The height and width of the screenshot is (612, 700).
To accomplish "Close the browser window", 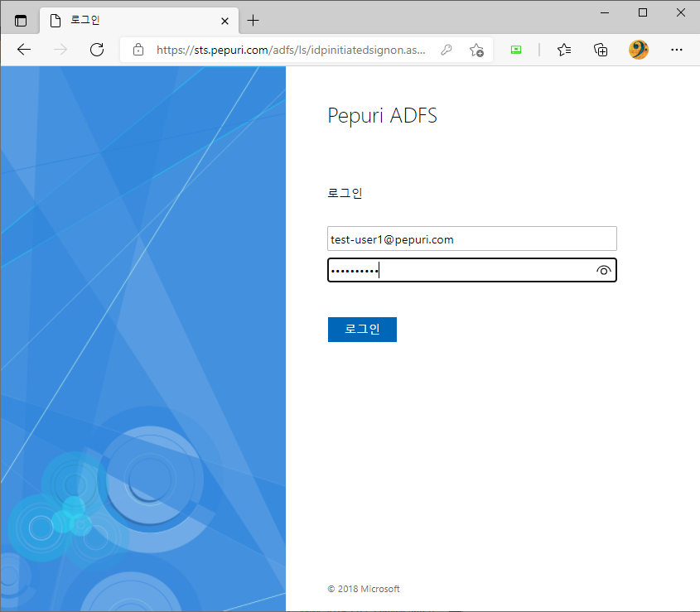I will (x=680, y=12).
